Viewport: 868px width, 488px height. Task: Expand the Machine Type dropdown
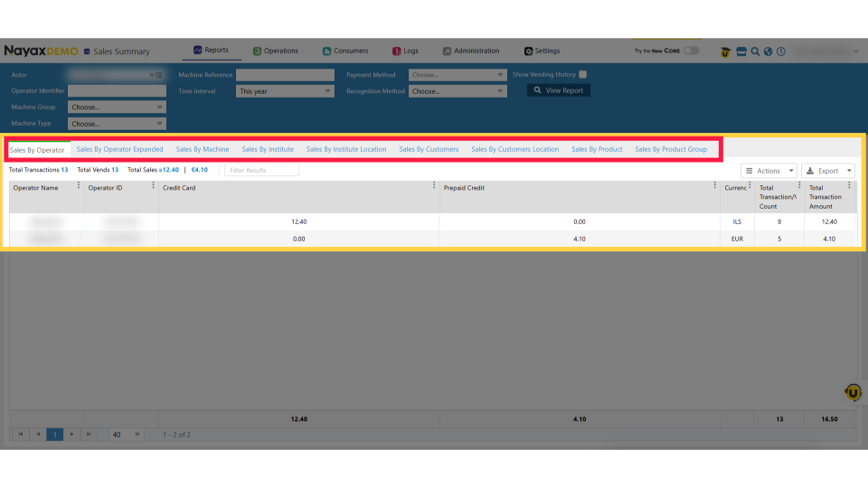click(117, 124)
